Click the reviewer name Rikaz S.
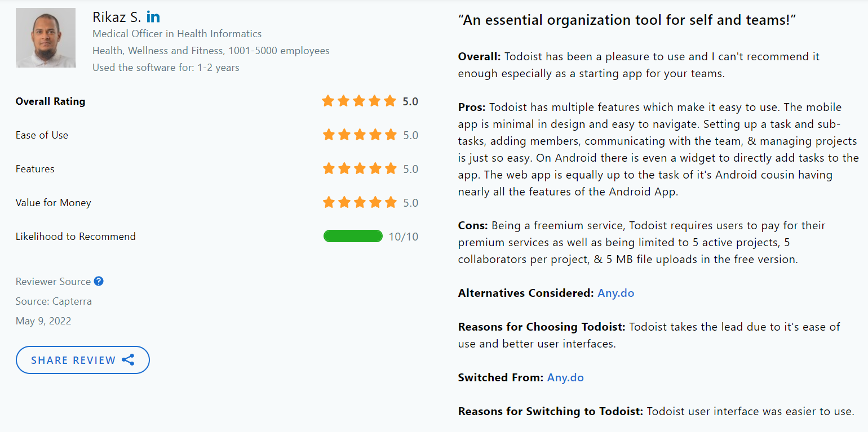 pyautogui.click(x=117, y=17)
